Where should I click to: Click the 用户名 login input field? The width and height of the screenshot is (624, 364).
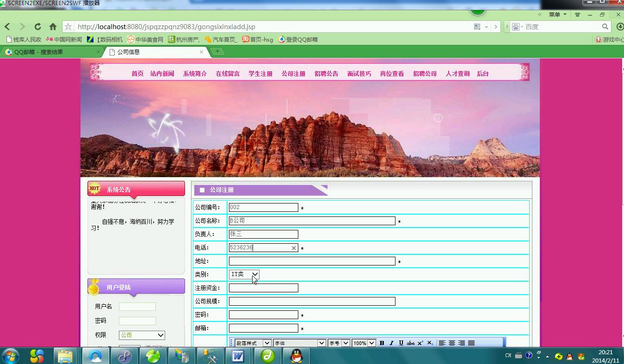tap(137, 307)
